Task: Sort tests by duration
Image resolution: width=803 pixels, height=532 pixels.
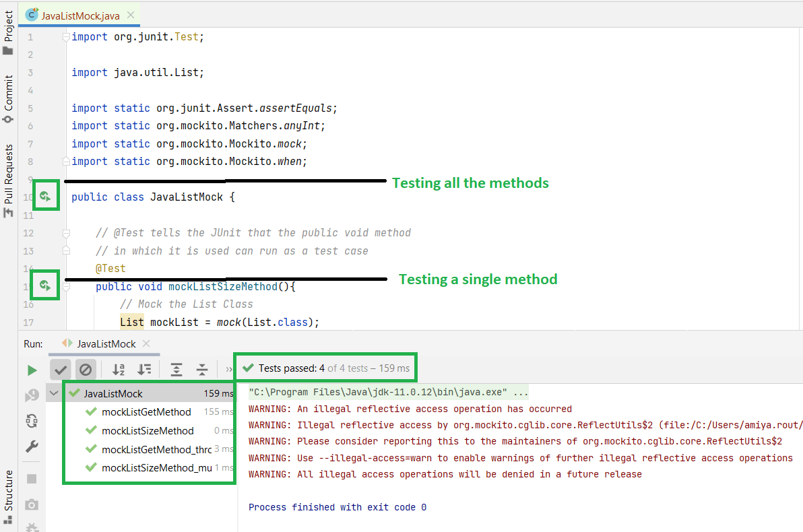Action: point(144,369)
